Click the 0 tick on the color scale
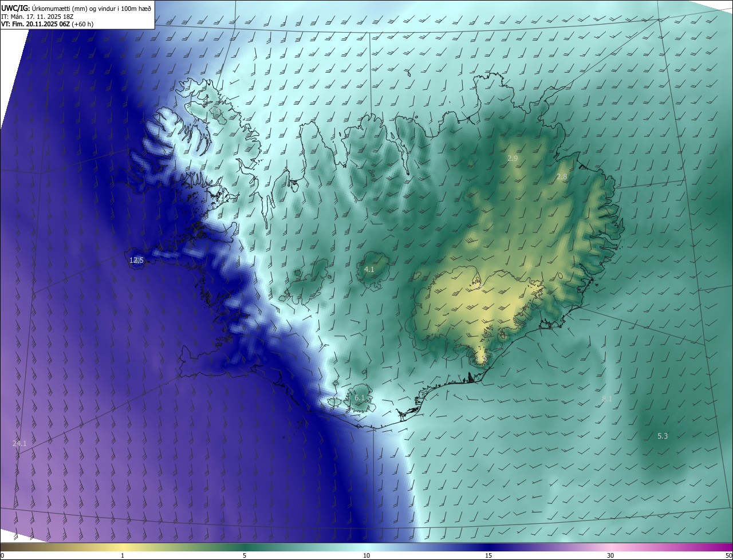The image size is (733, 560). pyautogui.click(x=2, y=555)
